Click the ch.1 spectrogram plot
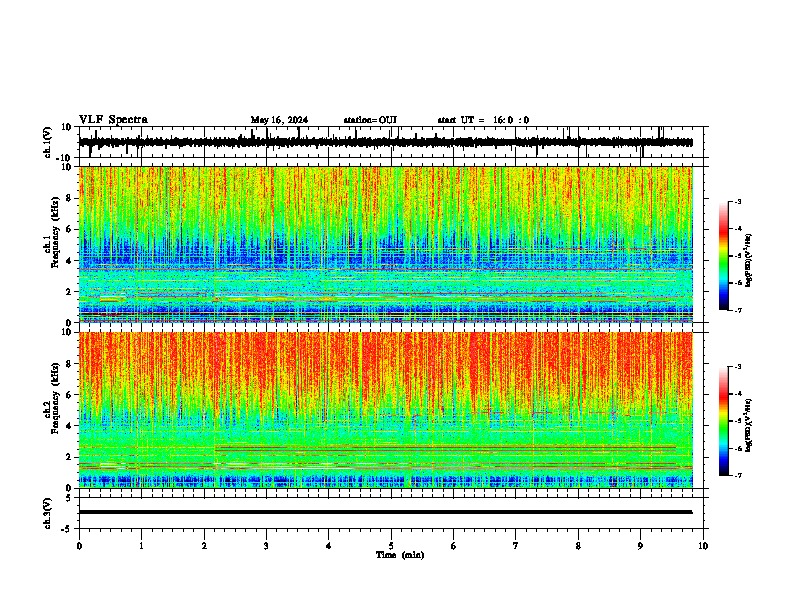The image size is (792, 612). (x=386, y=244)
